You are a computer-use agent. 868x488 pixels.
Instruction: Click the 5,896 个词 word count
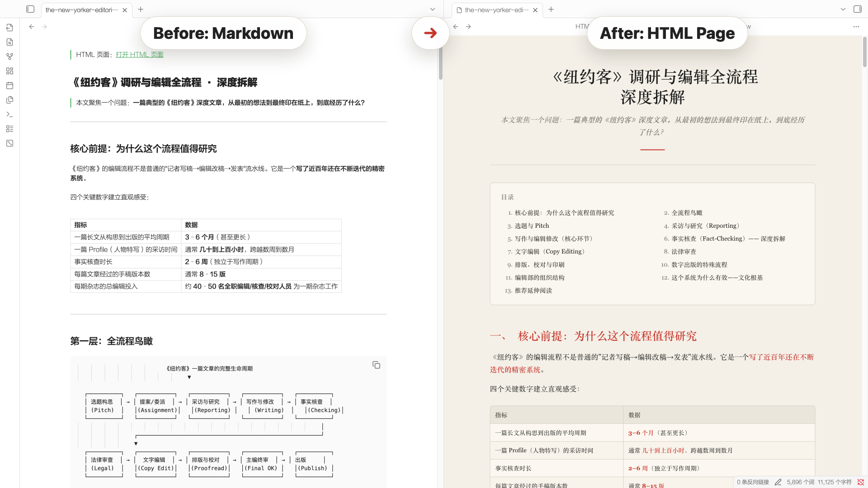(800, 482)
